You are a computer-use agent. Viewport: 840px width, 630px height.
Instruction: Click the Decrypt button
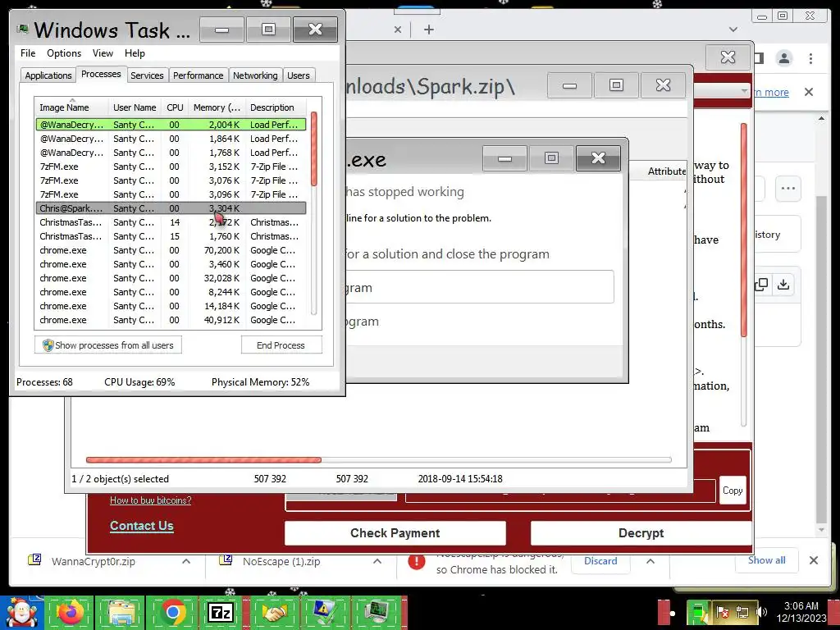click(x=641, y=533)
